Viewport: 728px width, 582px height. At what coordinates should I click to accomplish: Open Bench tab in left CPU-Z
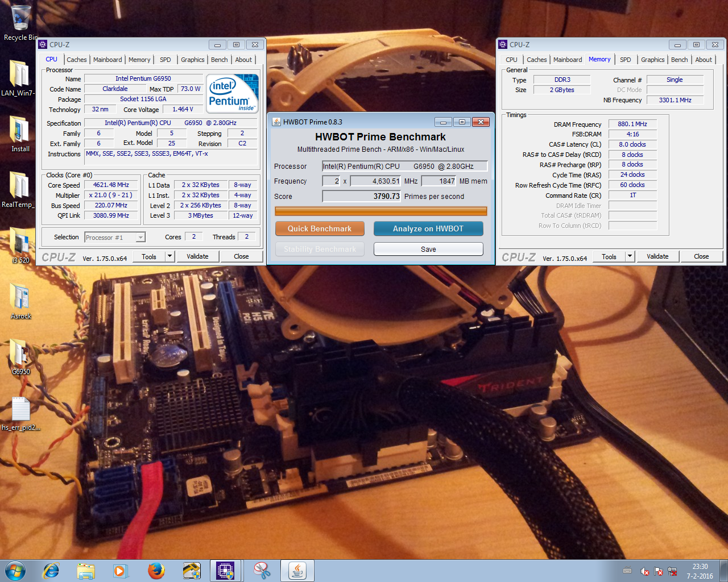220,60
